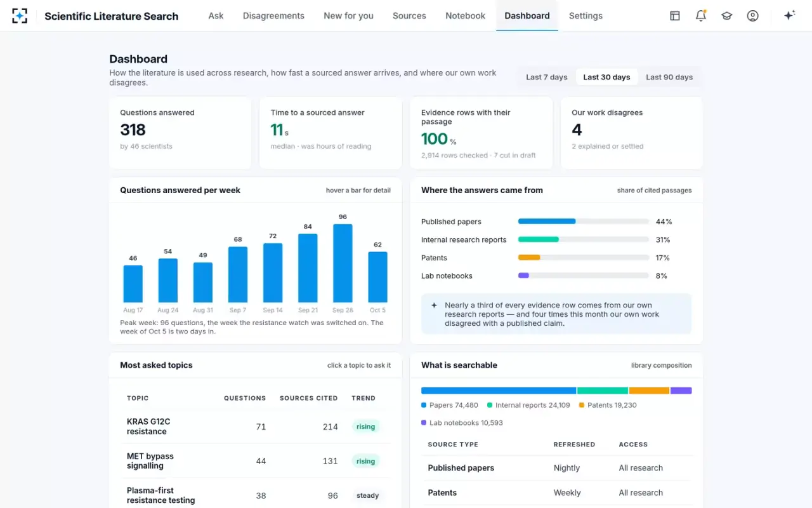Click the green Internal reports library segment

[x=603, y=391]
